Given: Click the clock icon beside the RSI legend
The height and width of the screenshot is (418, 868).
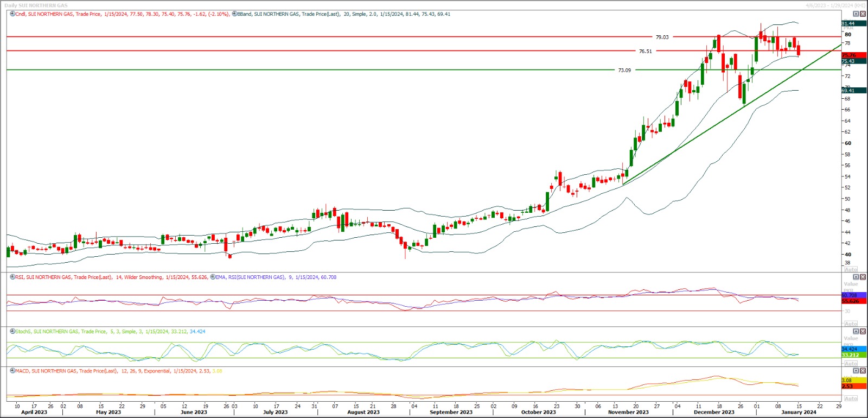Looking at the screenshot, I should click(x=12, y=277).
